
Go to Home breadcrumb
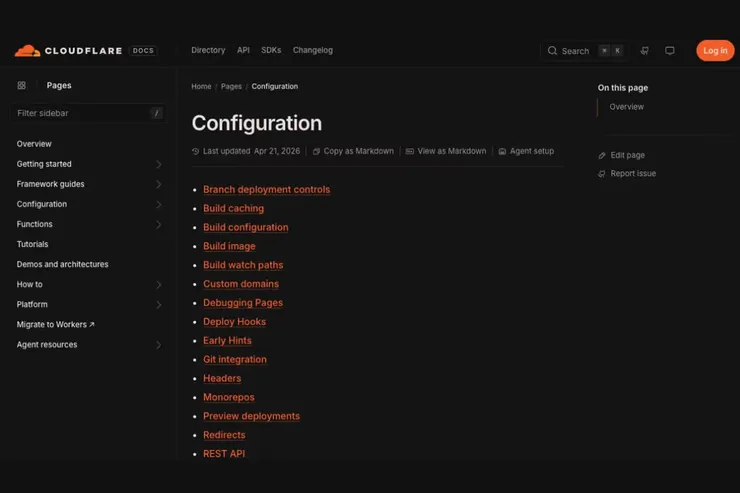pyautogui.click(x=201, y=86)
